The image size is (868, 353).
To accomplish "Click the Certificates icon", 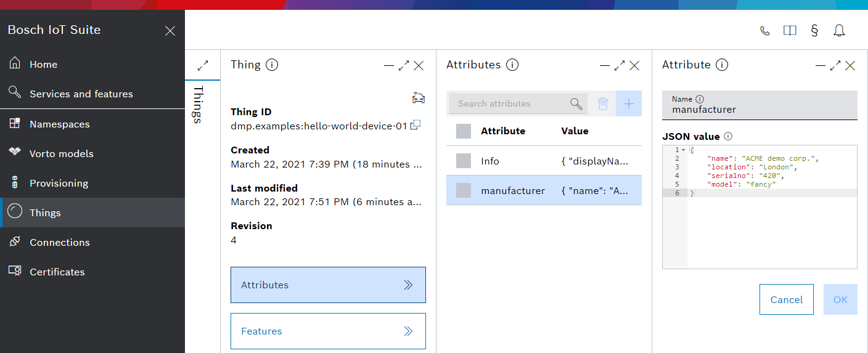I will 15,271.
